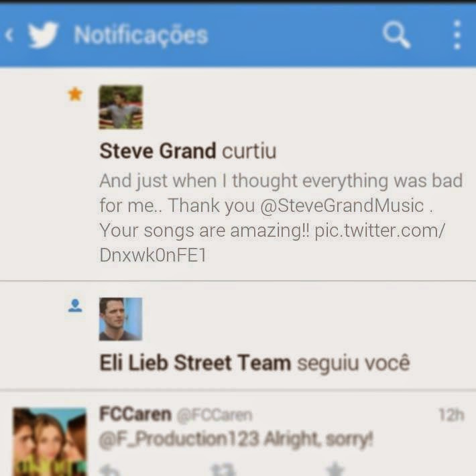476x476 pixels.
Task: Click the Eli Lieb Street Team name
Action: [x=195, y=363]
